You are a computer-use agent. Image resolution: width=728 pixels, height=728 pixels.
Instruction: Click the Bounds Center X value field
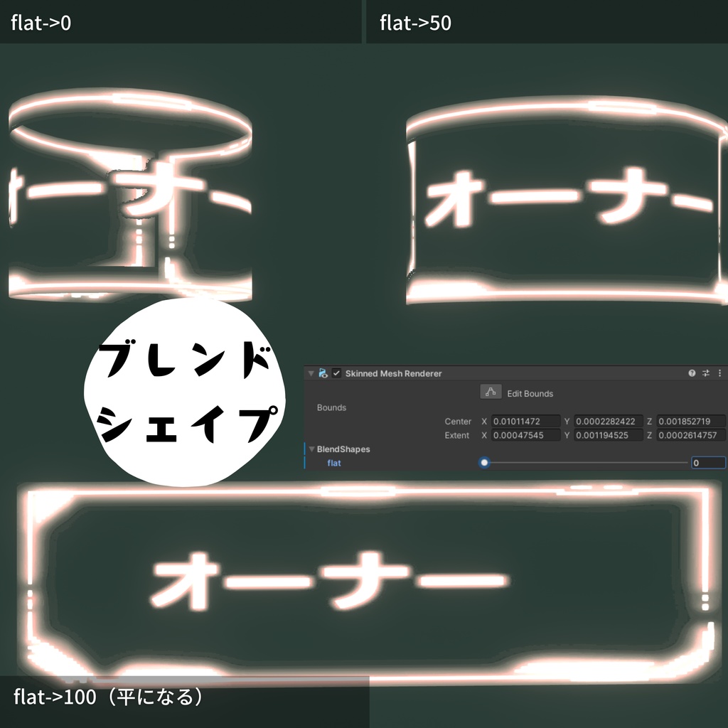pyautogui.click(x=525, y=421)
